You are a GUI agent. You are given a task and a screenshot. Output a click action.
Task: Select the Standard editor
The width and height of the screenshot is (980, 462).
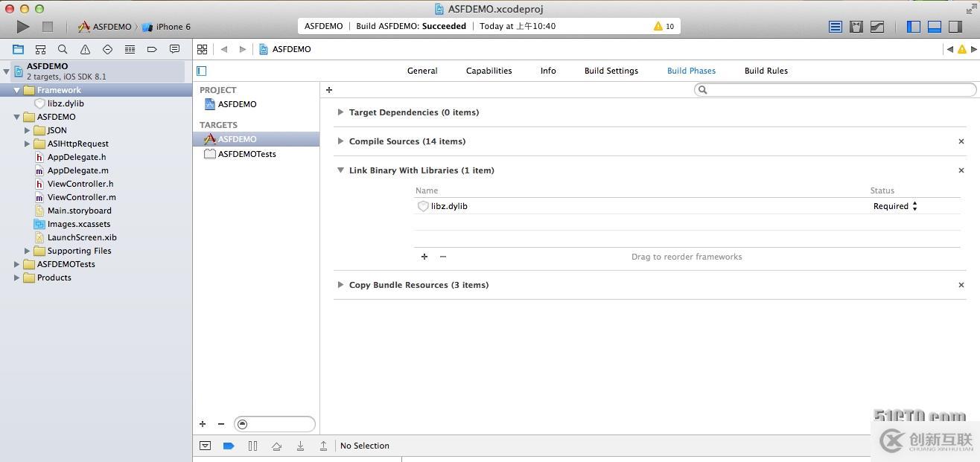click(x=836, y=27)
